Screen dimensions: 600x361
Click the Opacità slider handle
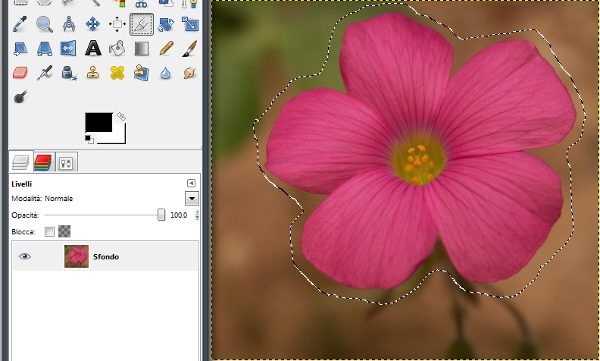tap(161, 215)
